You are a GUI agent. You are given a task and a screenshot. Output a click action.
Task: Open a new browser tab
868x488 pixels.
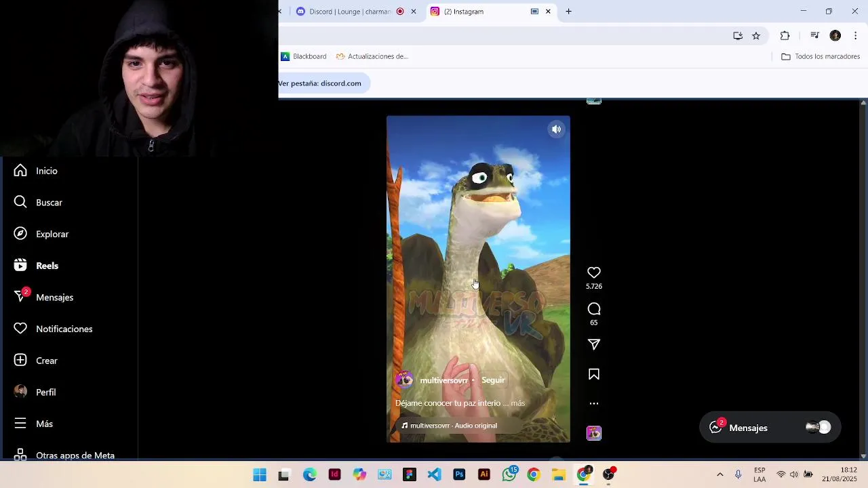click(x=568, y=12)
